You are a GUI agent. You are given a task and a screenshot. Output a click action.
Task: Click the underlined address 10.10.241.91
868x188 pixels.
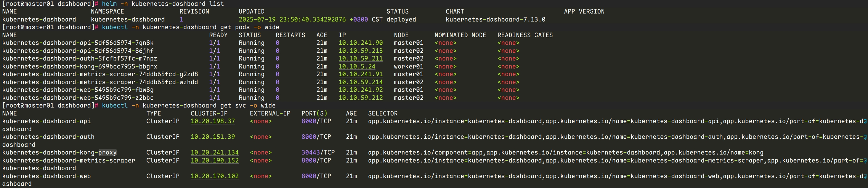[360, 74]
